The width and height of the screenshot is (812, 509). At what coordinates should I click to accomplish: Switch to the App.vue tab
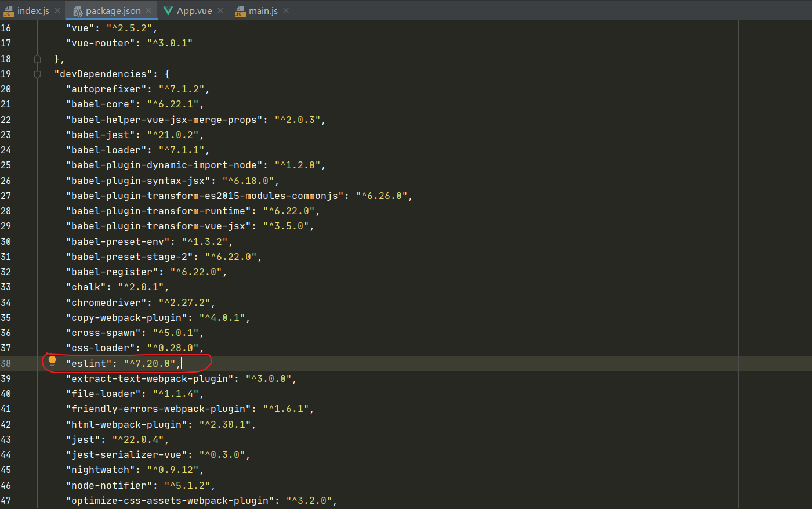[194, 10]
